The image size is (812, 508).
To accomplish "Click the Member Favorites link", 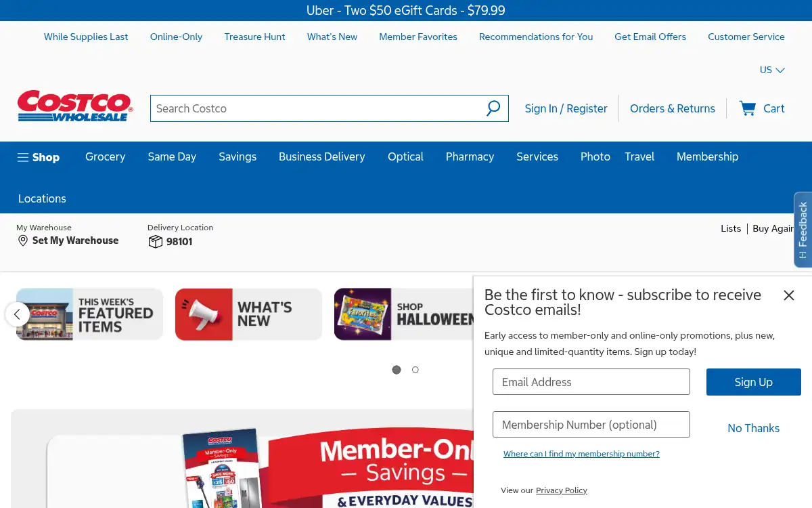I will click(x=418, y=37).
